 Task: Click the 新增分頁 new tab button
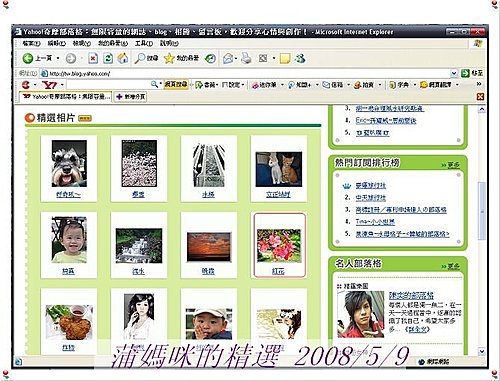tap(130, 97)
